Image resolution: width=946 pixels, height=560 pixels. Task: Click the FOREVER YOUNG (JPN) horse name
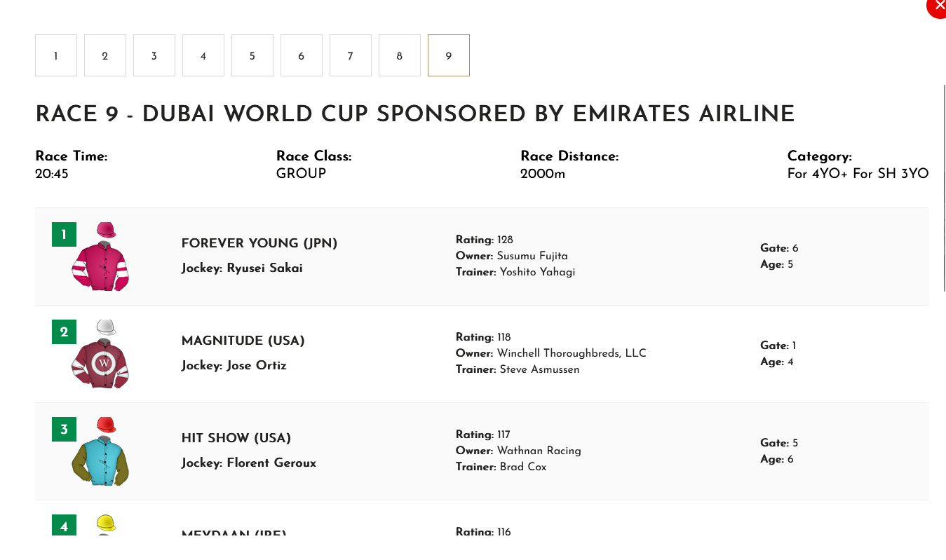[x=259, y=243]
